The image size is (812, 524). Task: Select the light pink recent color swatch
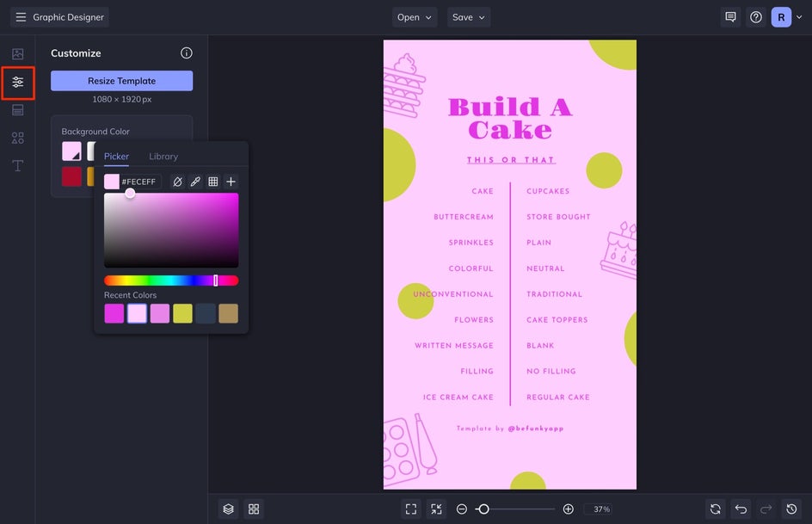pos(137,313)
